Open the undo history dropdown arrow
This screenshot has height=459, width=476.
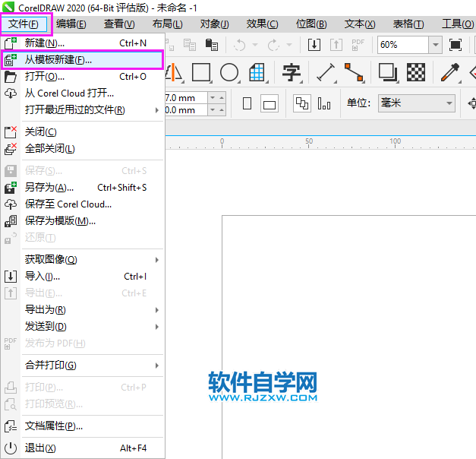coord(255,45)
